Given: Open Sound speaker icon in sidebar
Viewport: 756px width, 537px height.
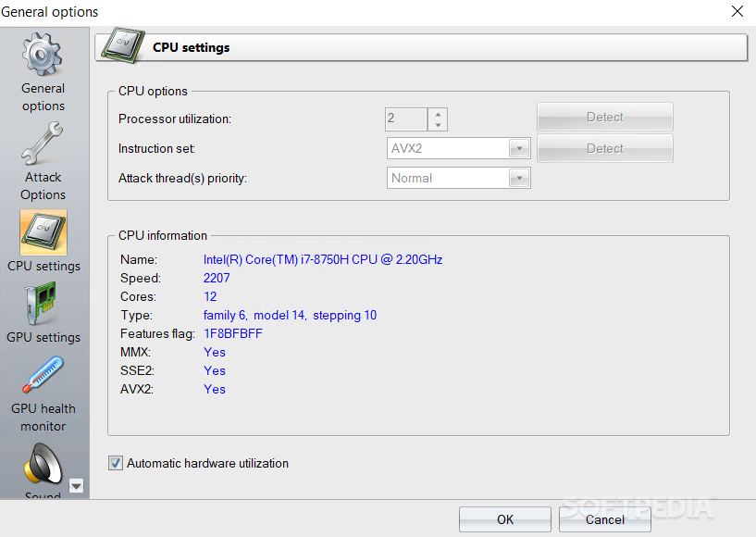Looking at the screenshot, I should (43, 464).
